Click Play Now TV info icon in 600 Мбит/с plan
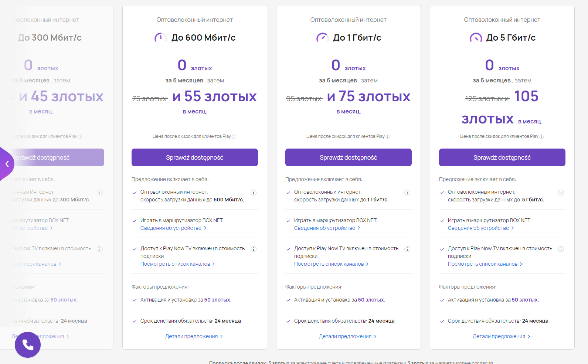The image size is (588, 364). (254, 249)
